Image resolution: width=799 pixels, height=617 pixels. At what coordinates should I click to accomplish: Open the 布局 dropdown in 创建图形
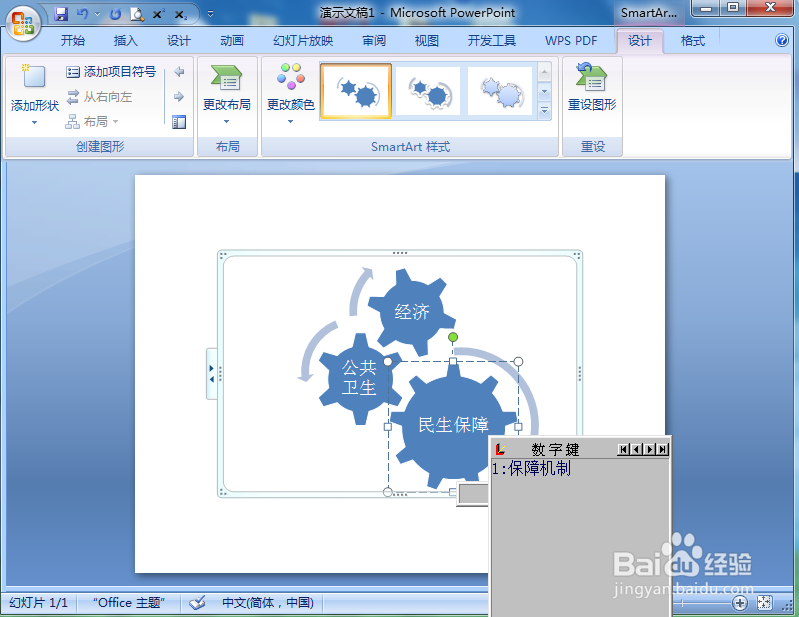(x=92, y=122)
